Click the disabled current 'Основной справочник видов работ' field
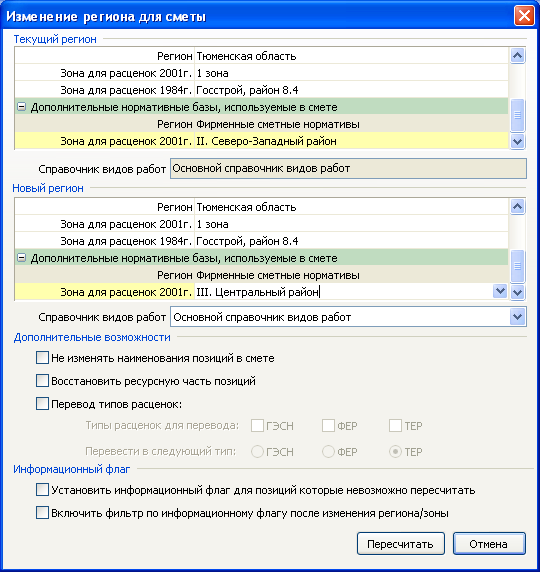Screen dimensions: 540x572 tap(348, 169)
